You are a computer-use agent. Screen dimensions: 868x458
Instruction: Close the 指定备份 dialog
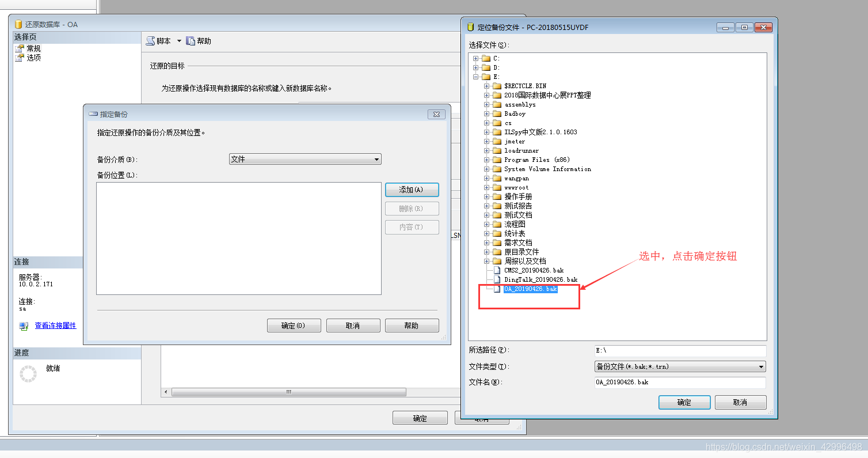click(x=437, y=115)
